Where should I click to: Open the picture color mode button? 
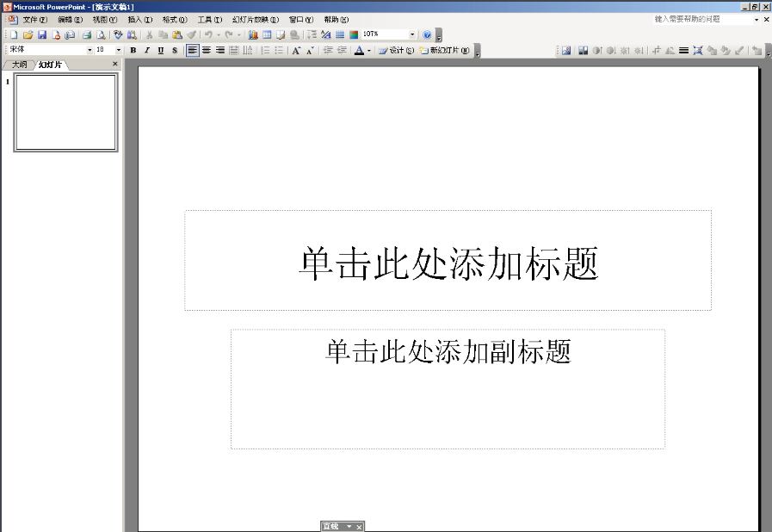[583, 50]
